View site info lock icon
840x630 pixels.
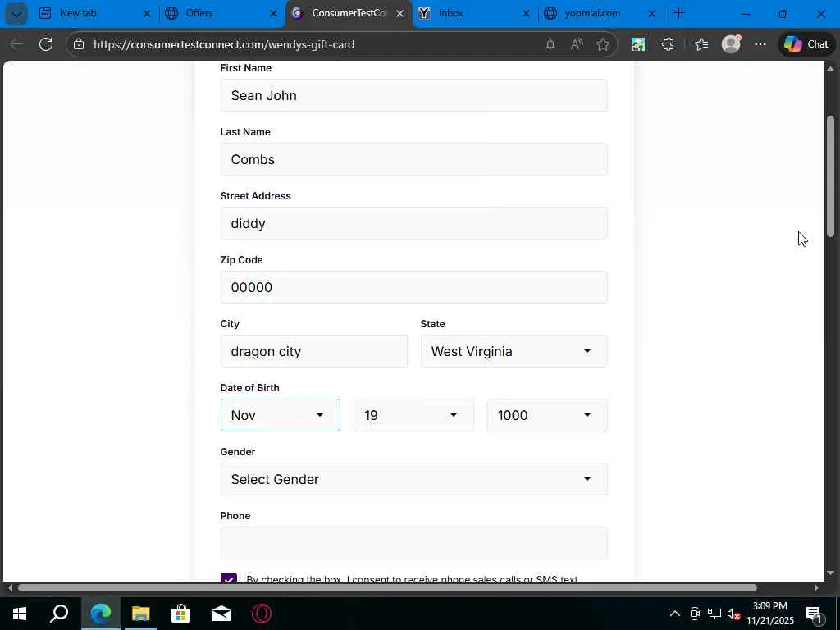(x=79, y=44)
